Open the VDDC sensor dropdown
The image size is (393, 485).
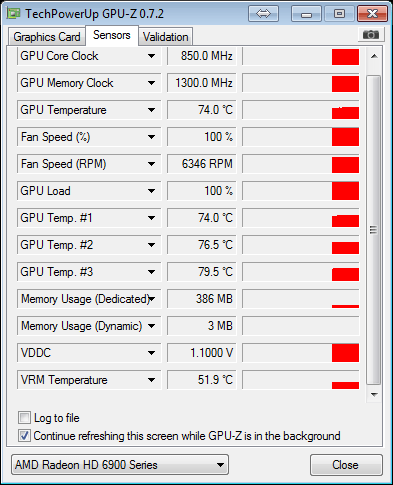[x=151, y=353]
